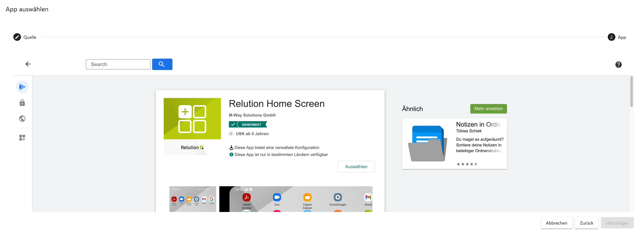Click the USK ab 0 Jahren text
Screen dimensions: 644x235
click(252, 134)
